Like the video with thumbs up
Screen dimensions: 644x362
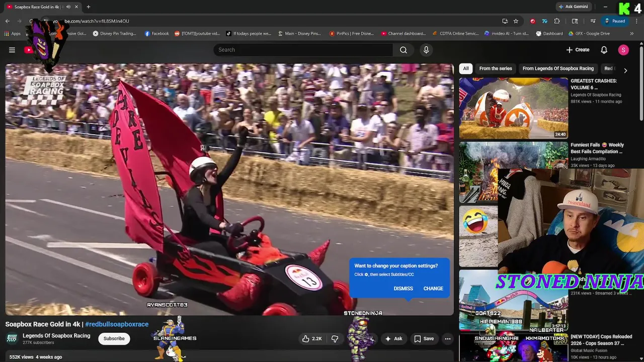point(311,339)
